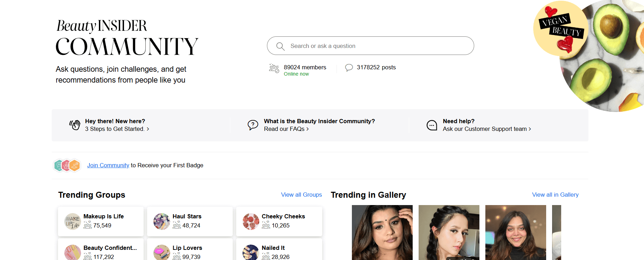The height and width of the screenshot is (260, 644).
Task: Click the member icon beside 10,265
Action: pos(266,225)
